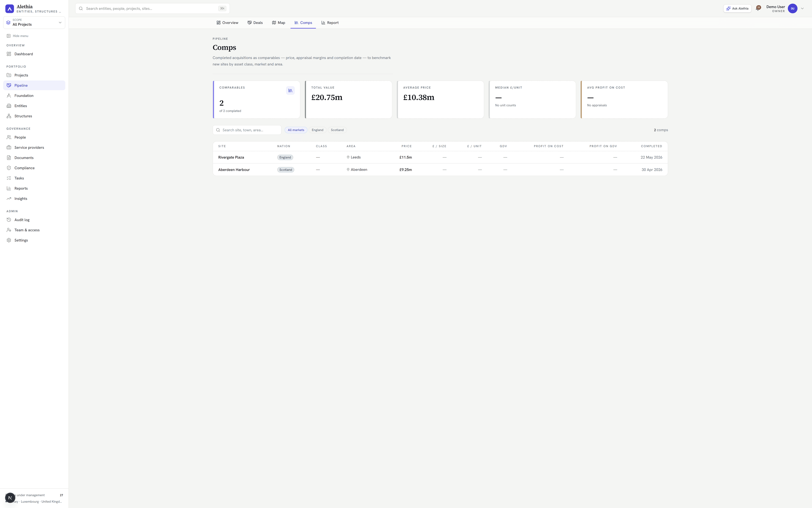Select Pipeline in the sidebar
812x508 pixels.
pyautogui.click(x=34, y=85)
